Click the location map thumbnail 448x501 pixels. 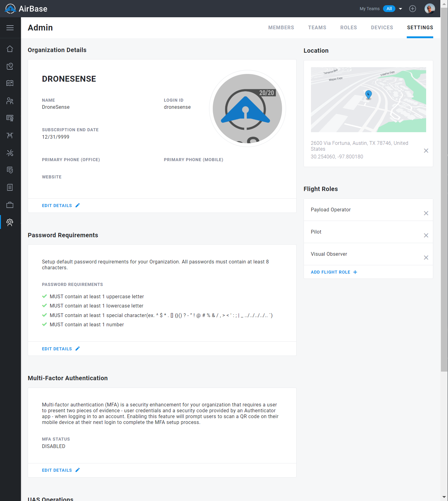tap(369, 100)
